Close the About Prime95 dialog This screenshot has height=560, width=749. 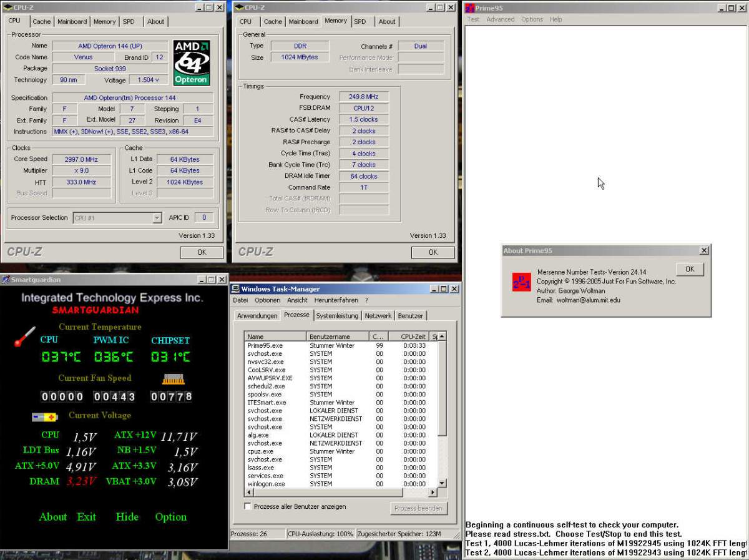pos(704,250)
